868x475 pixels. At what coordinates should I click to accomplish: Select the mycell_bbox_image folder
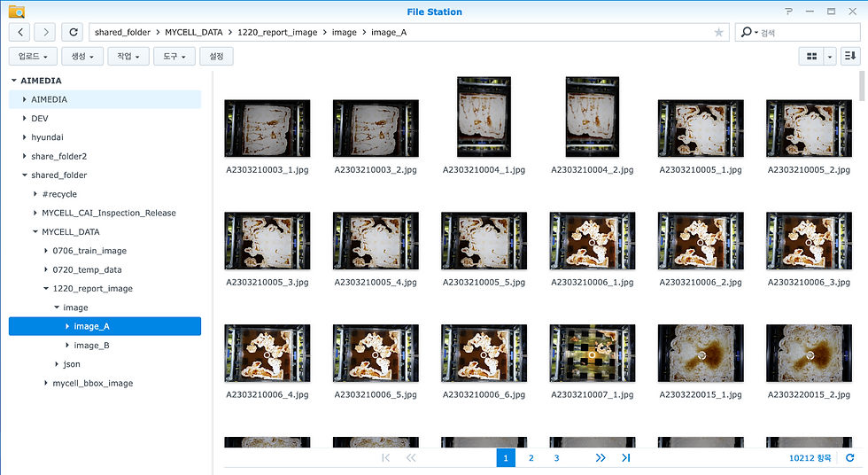click(x=92, y=383)
